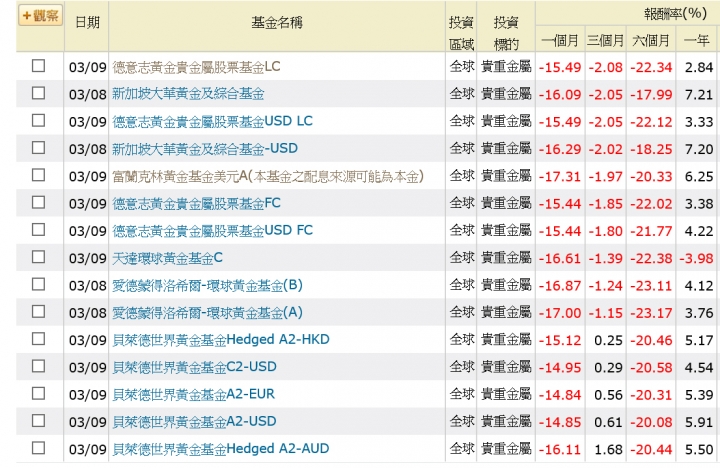
Task: Select checkbox for 貝萊德世界黃金基金Hedged A2-AUD
Action: (x=39, y=448)
